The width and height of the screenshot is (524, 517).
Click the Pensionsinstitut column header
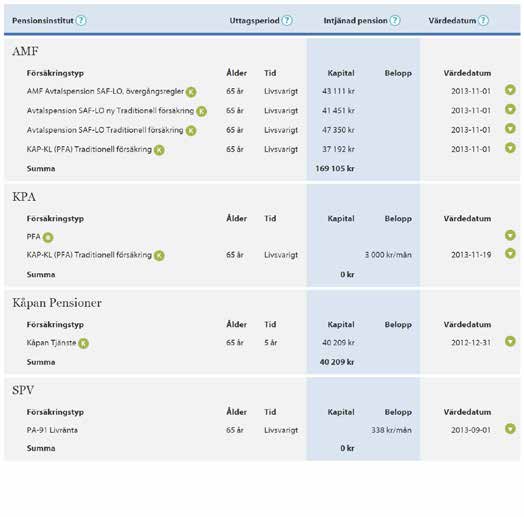point(43,20)
